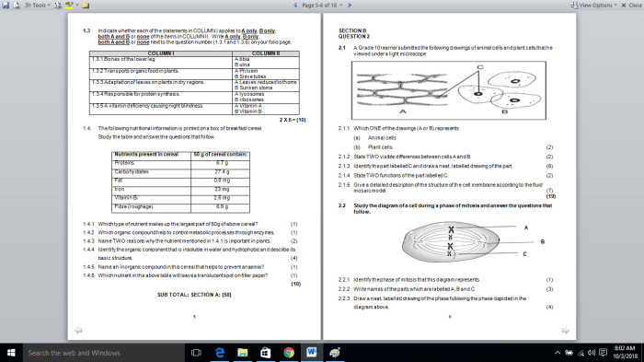644x362 pixels.
Task: Click the Search the web and Windows box
Action: point(103,353)
